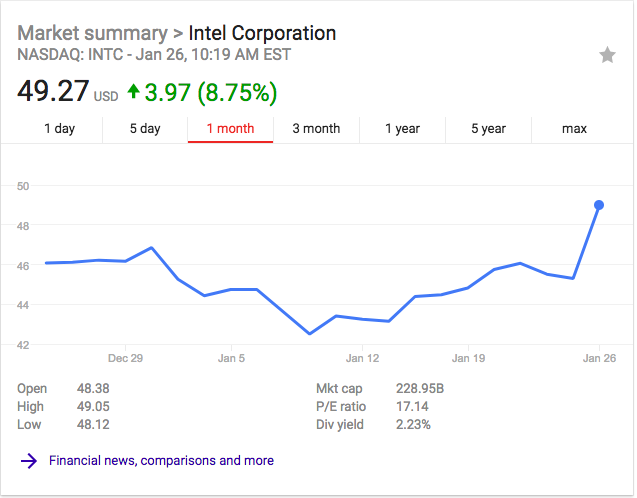Select the 1 month tab
Viewport: 637px width, 498px height.
[x=230, y=128]
